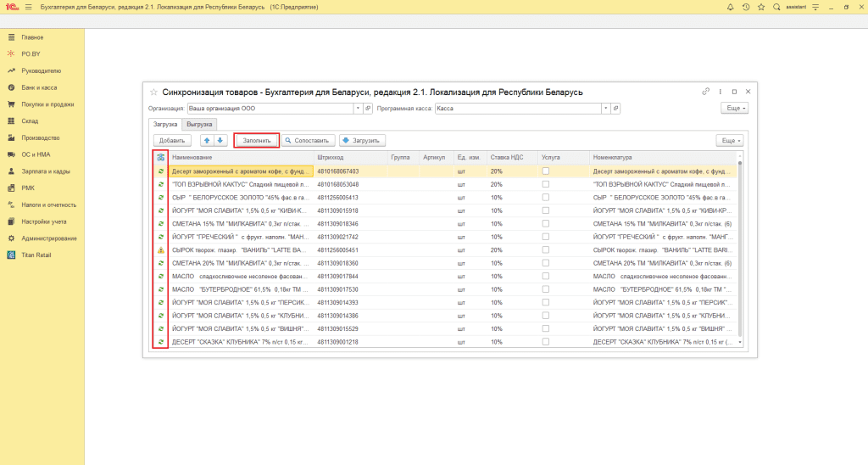Click the Добавить button
Screen dimensions: 868x465
coord(172,141)
